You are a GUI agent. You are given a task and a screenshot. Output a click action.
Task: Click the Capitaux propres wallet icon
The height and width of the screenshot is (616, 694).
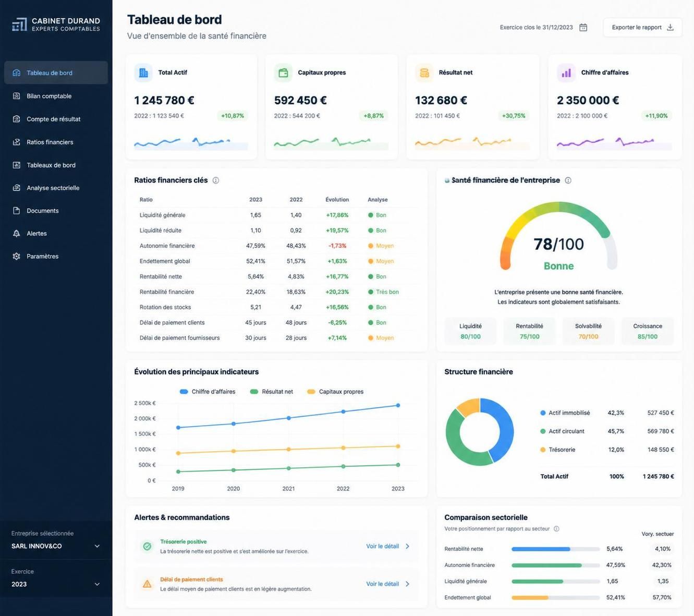[283, 73]
